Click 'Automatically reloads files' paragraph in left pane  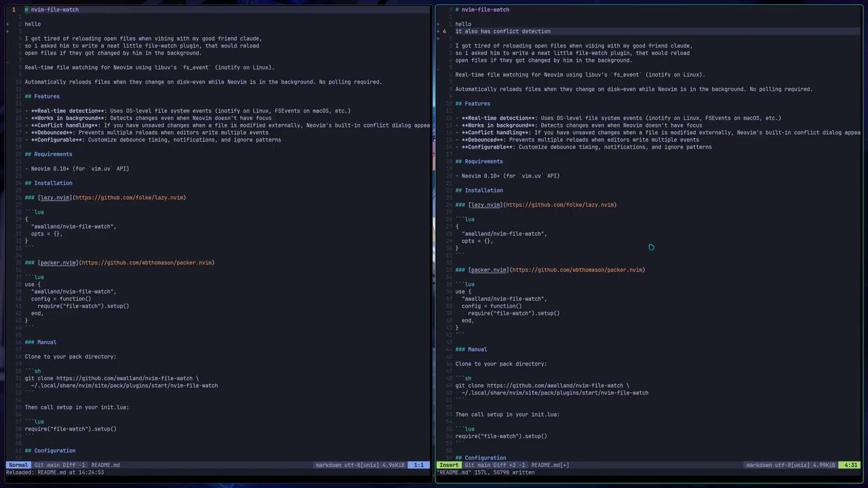tap(203, 82)
